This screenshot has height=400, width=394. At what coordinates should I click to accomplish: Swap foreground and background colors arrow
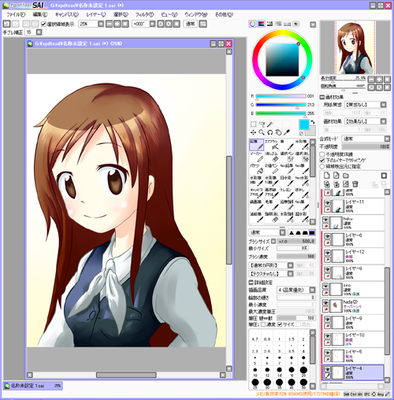click(313, 122)
